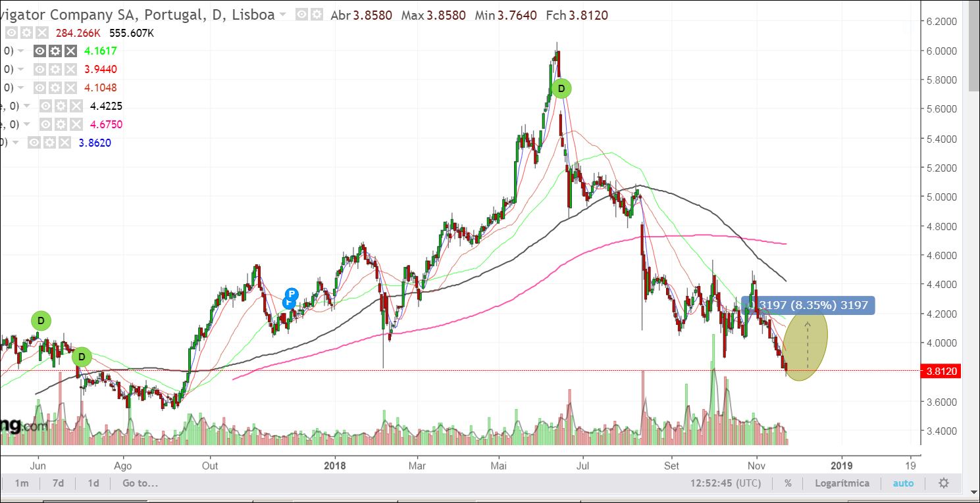The image size is (980, 503).
Task: Hide the 4.1617 indicator line
Action: coord(40,51)
